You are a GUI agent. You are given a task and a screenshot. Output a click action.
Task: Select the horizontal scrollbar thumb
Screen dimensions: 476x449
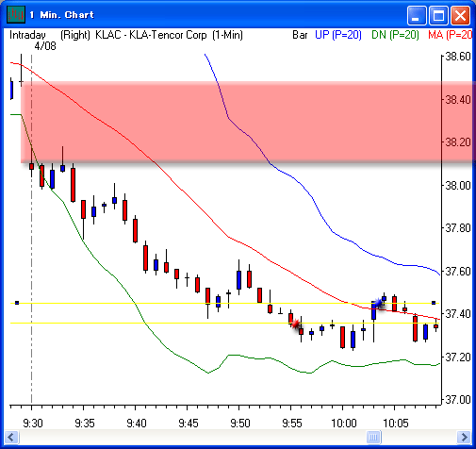point(373,437)
